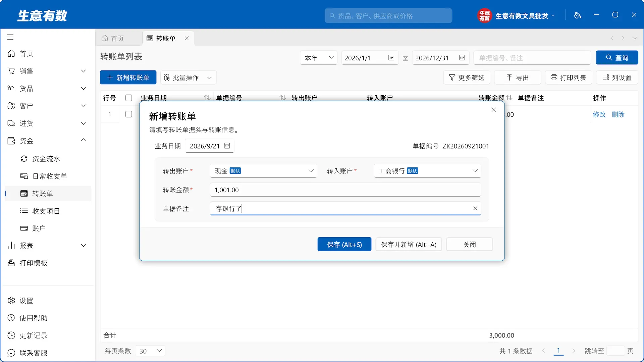
Task: Open calendar picker for end date 2026/12/31
Action: pos(462,58)
